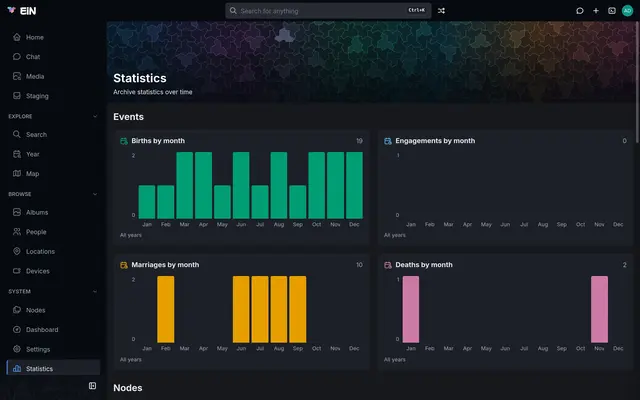This screenshot has width=640, height=400.
Task: Open the Year explorer
Action: (x=53, y=154)
